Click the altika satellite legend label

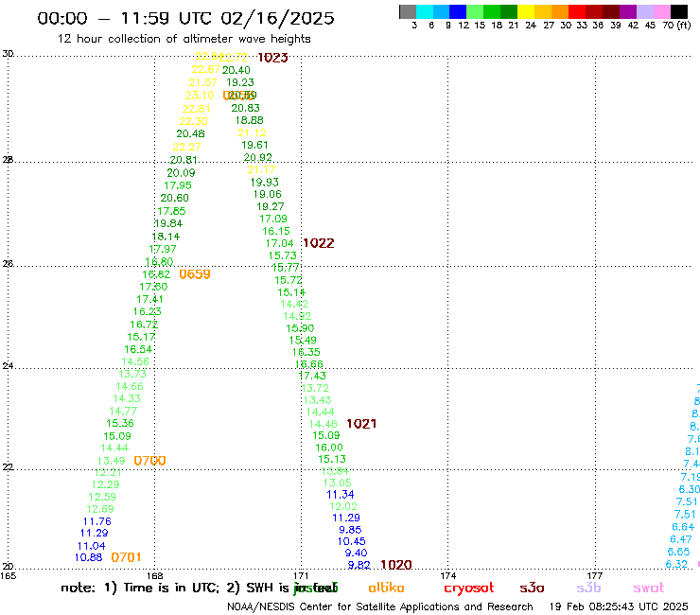coord(386,588)
